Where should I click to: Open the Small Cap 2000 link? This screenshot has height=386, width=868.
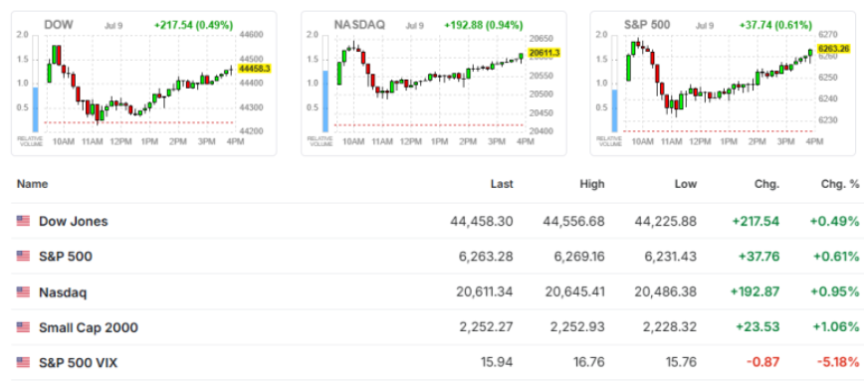click(88, 327)
